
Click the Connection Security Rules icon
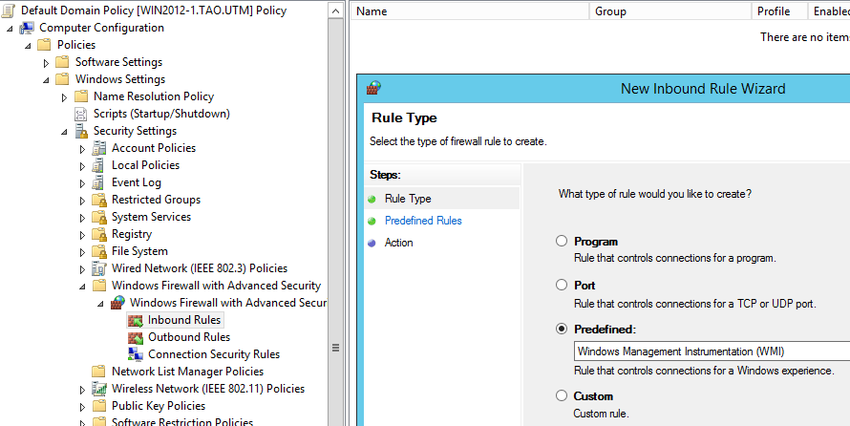135,354
